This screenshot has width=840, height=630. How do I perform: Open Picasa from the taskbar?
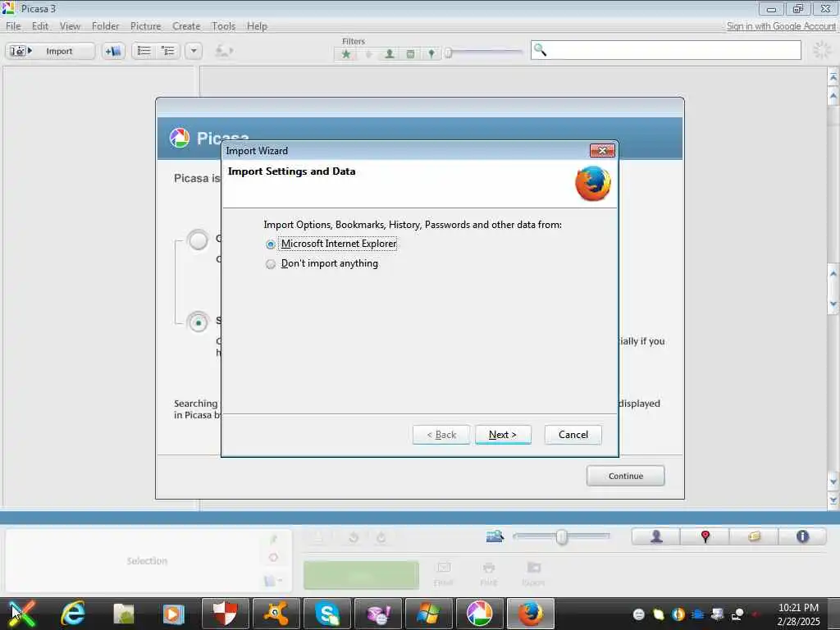[479, 614]
